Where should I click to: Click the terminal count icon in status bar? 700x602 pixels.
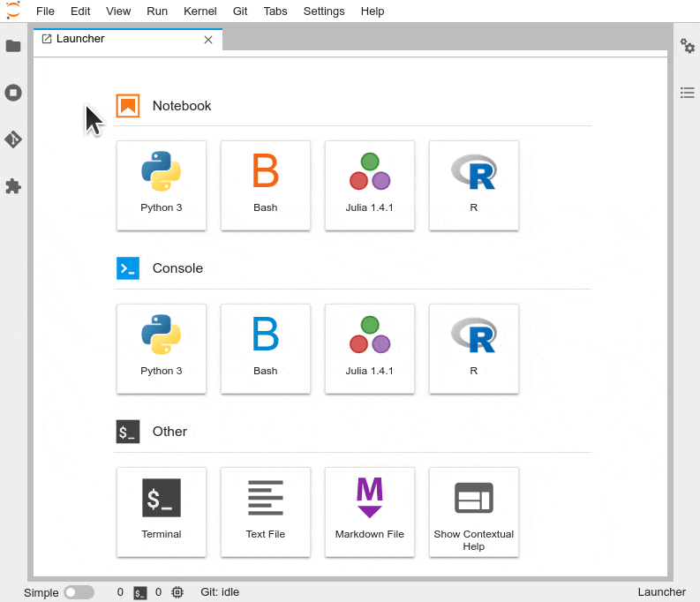(139, 592)
